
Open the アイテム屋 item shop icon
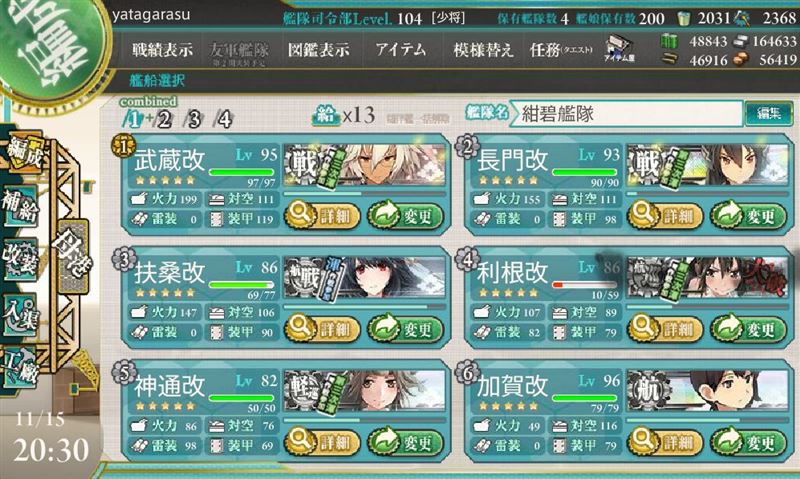point(619,49)
